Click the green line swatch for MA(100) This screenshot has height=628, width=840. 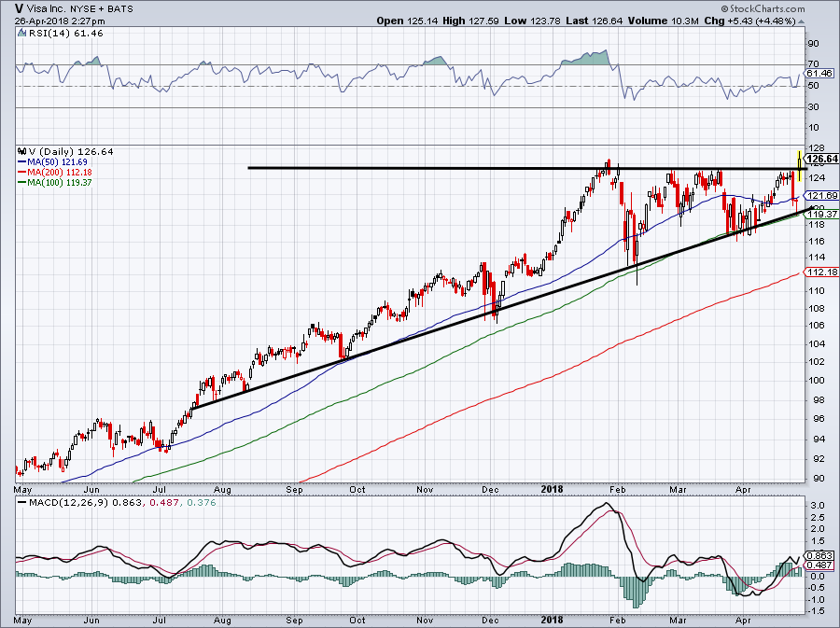point(22,182)
